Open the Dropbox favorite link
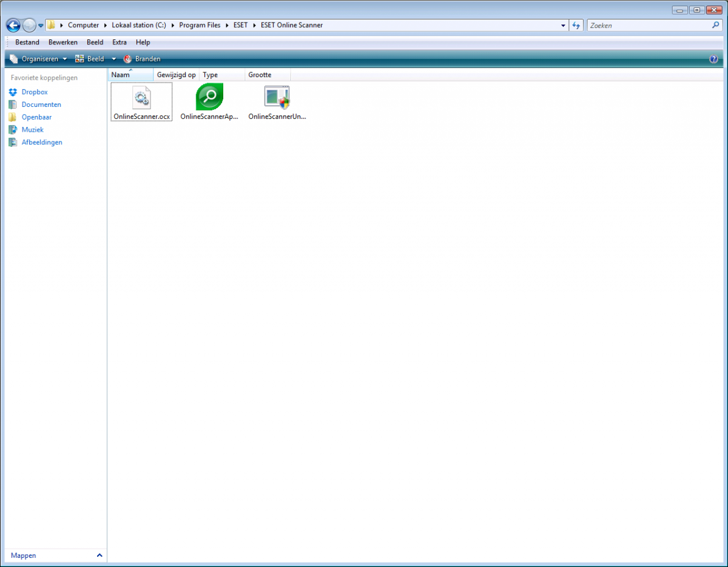This screenshot has width=728, height=567. [x=35, y=92]
